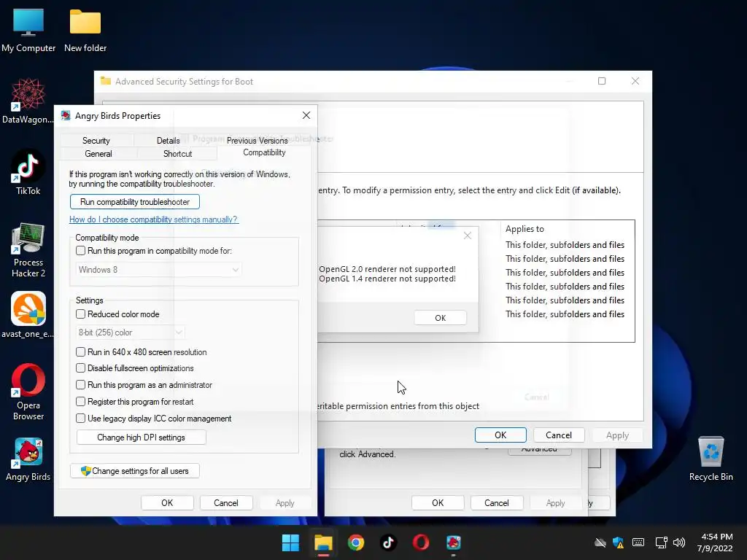Click the Windows Security tray icon
747x560 pixels.
pyautogui.click(x=619, y=542)
